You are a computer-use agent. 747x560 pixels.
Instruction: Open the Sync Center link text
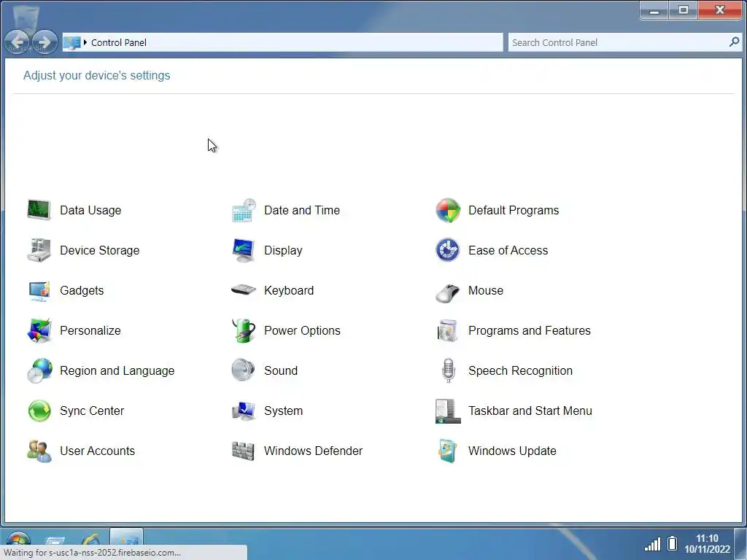(92, 411)
